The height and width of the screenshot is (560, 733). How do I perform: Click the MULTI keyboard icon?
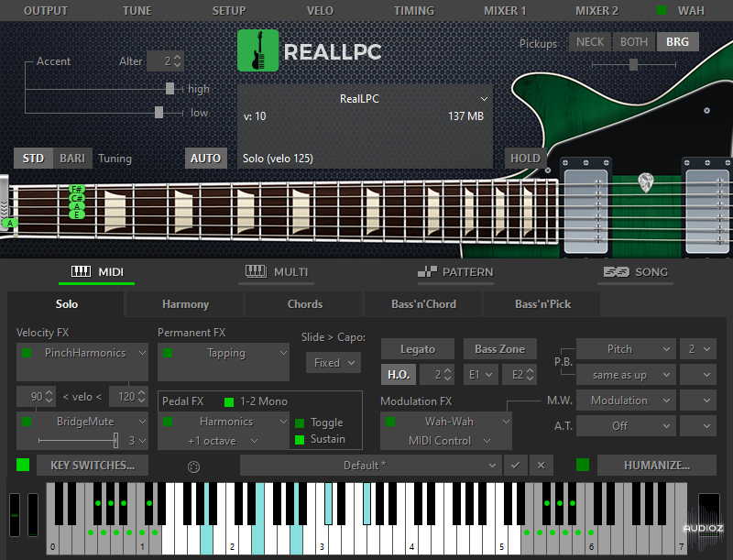click(x=257, y=271)
